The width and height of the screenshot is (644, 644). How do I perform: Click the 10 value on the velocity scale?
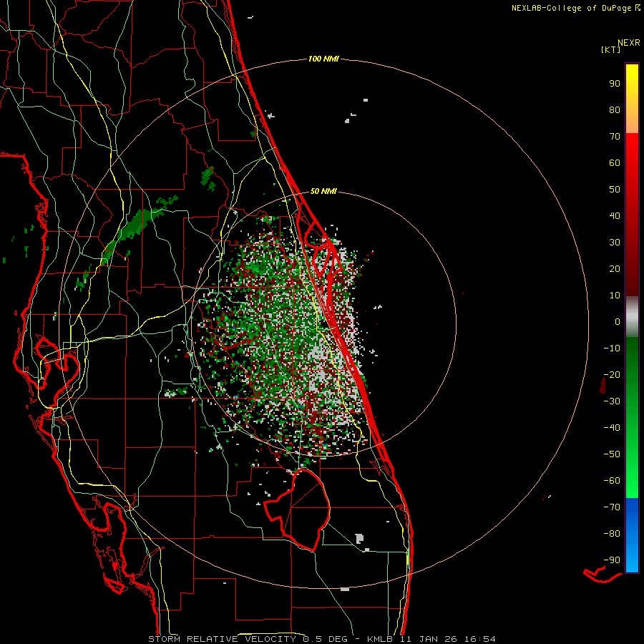tap(615, 296)
